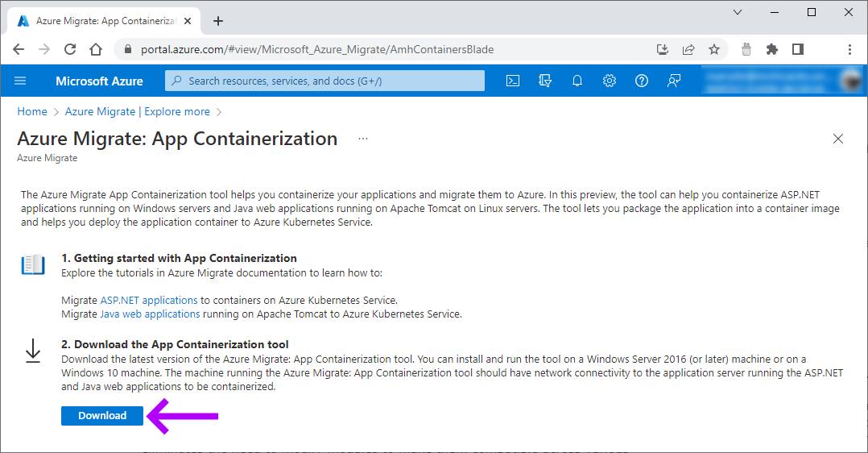Open the Java web applications tutorial link
Viewport: 868px width, 453px height.
[150, 314]
